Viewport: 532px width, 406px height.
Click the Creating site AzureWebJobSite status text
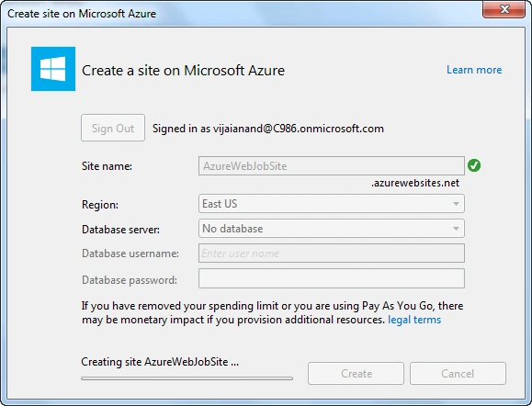tap(160, 362)
